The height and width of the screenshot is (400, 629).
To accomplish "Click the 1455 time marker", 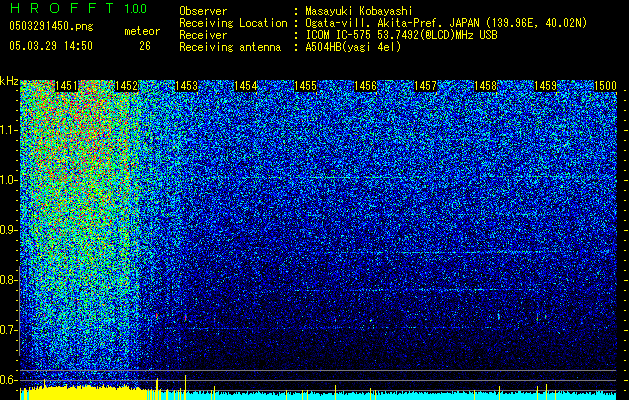I will 306,86.
